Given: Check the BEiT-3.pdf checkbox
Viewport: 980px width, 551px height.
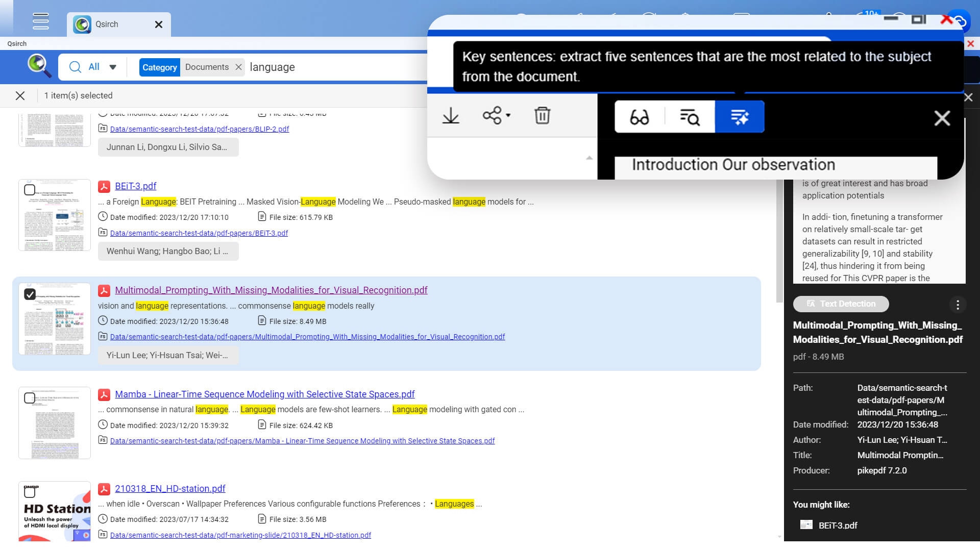Looking at the screenshot, I should pos(30,190).
